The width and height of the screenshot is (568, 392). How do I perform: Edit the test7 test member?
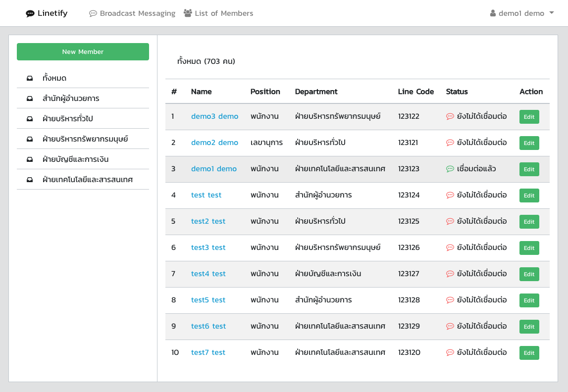[x=529, y=353]
